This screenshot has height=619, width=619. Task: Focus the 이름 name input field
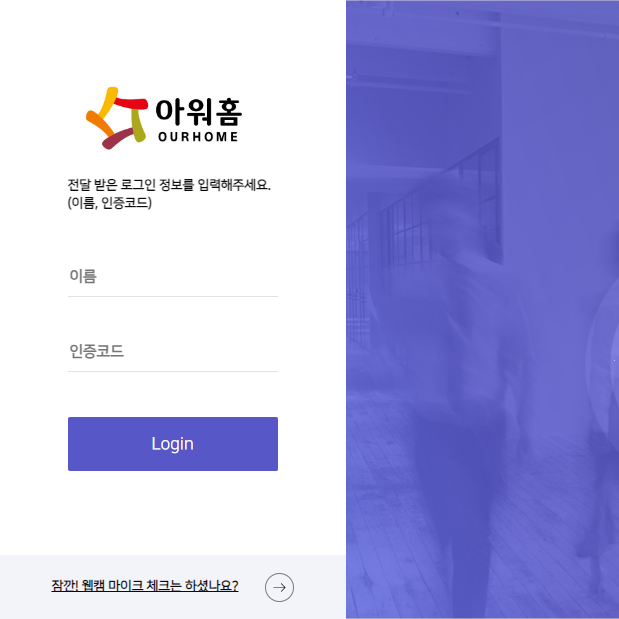[173, 276]
